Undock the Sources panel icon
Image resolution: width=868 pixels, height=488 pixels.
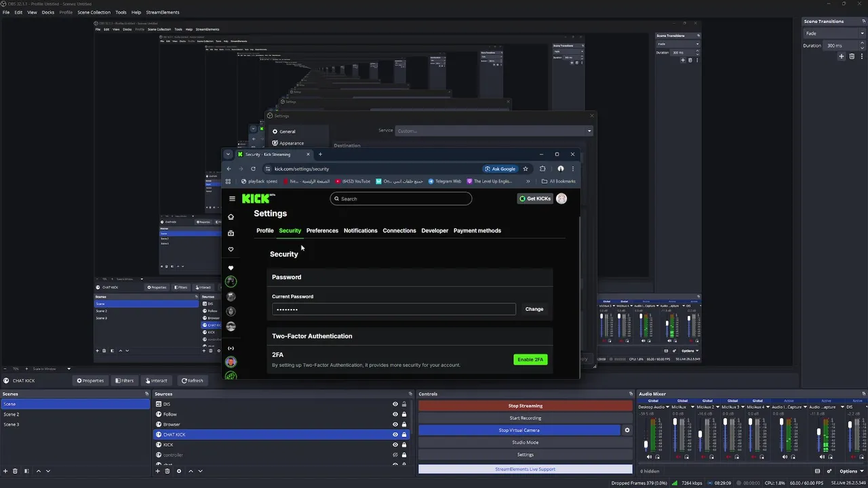pyautogui.click(x=410, y=394)
